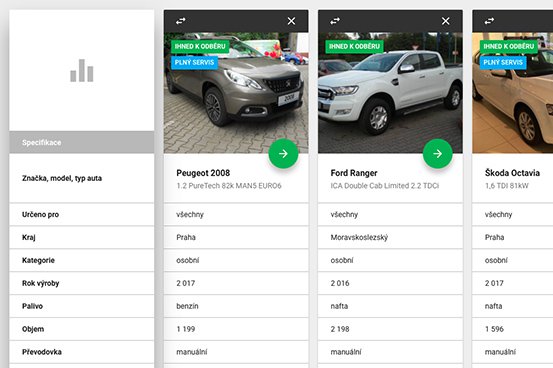Click the 'Plný servis' badge on Škoda Octavia
This screenshot has height=368, width=553.
[503, 62]
